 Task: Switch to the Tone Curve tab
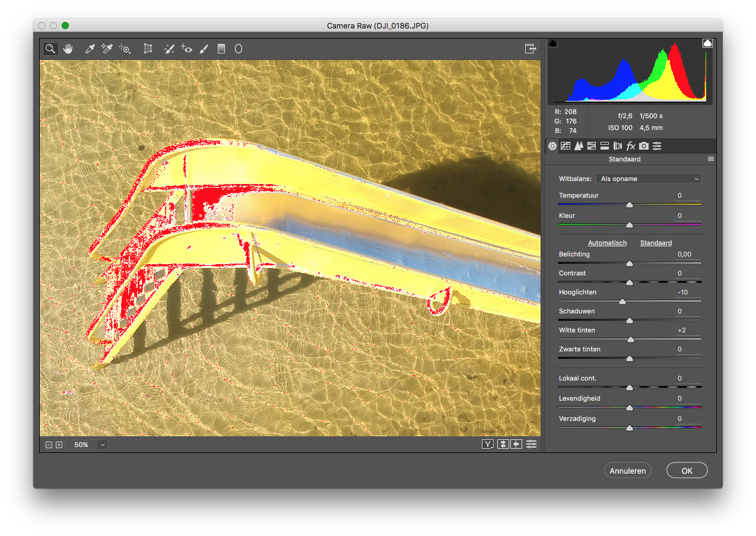[566, 146]
